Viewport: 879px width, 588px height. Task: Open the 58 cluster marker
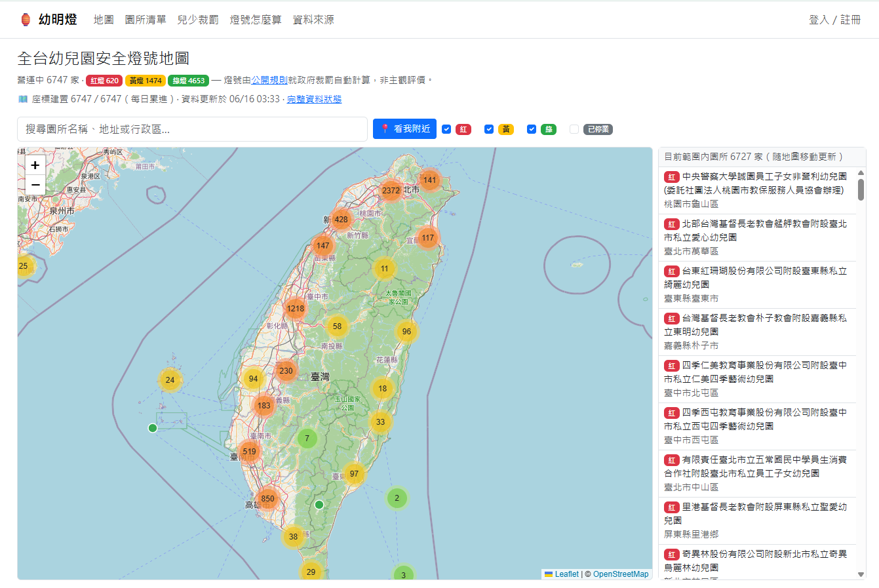click(337, 326)
